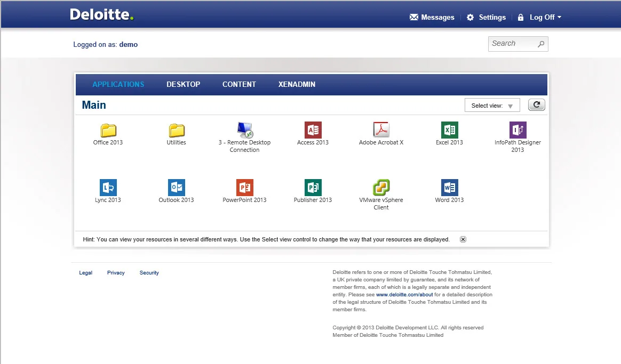The width and height of the screenshot is (621, 364).
Task: Click the Office 2013 label
Action: click(x=108, y=142)
